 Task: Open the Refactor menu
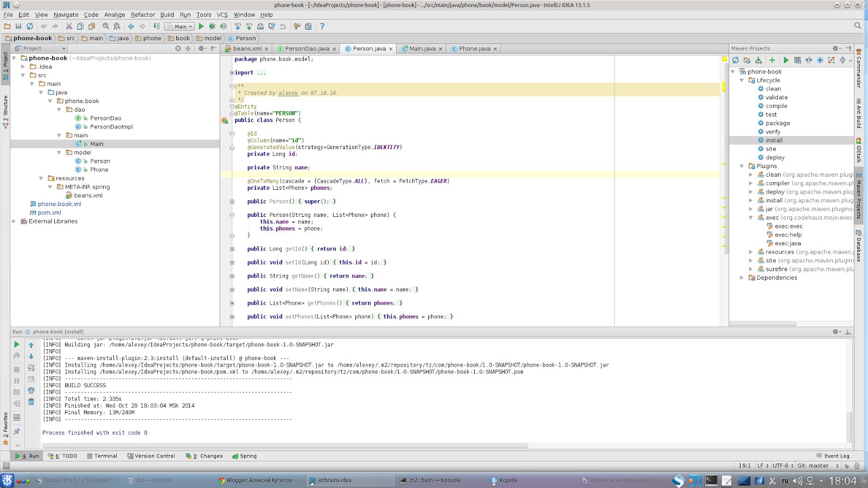143,15
